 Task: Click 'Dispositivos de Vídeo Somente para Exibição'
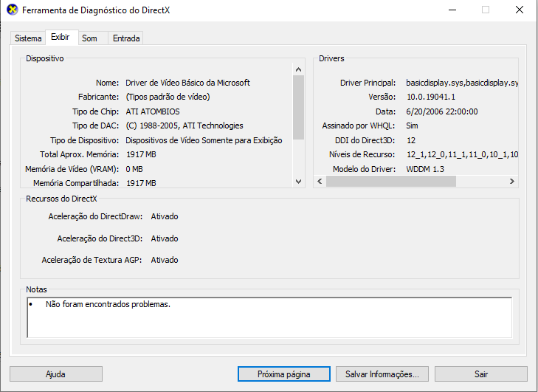click(x=204, y=140)
